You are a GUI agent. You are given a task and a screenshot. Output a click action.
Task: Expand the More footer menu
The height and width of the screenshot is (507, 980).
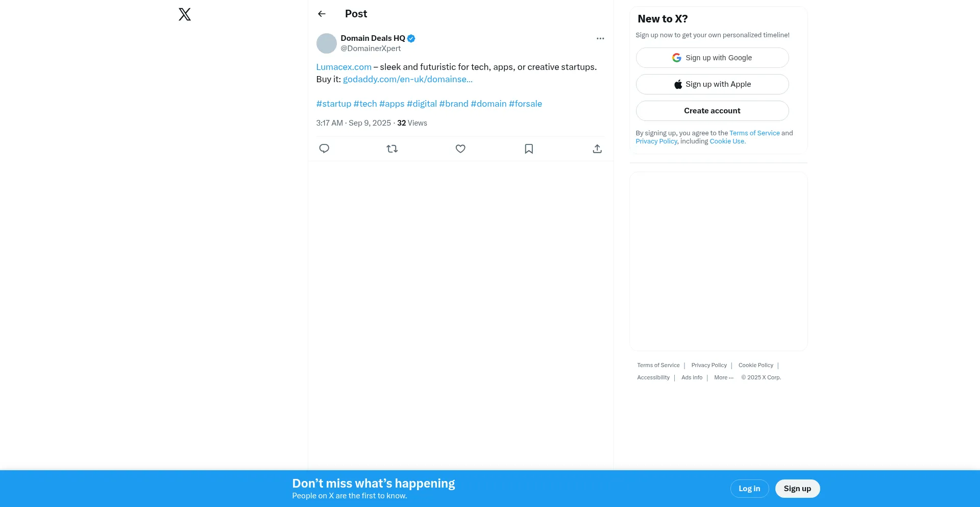tap(724, 377)
